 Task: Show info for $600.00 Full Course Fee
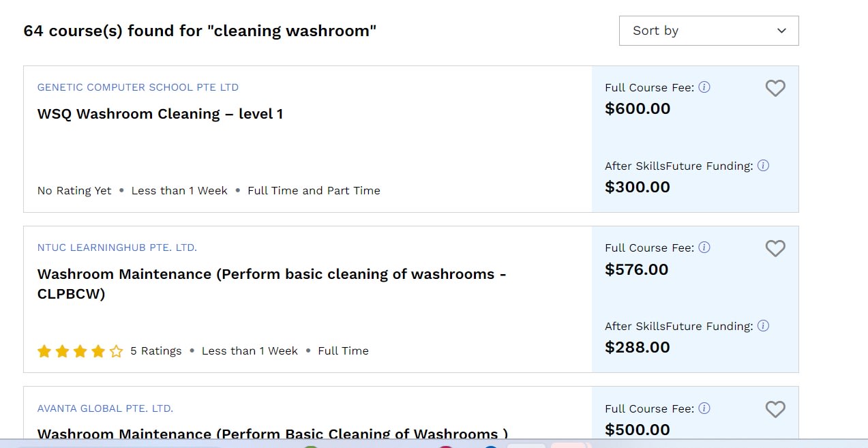(704, 87)
